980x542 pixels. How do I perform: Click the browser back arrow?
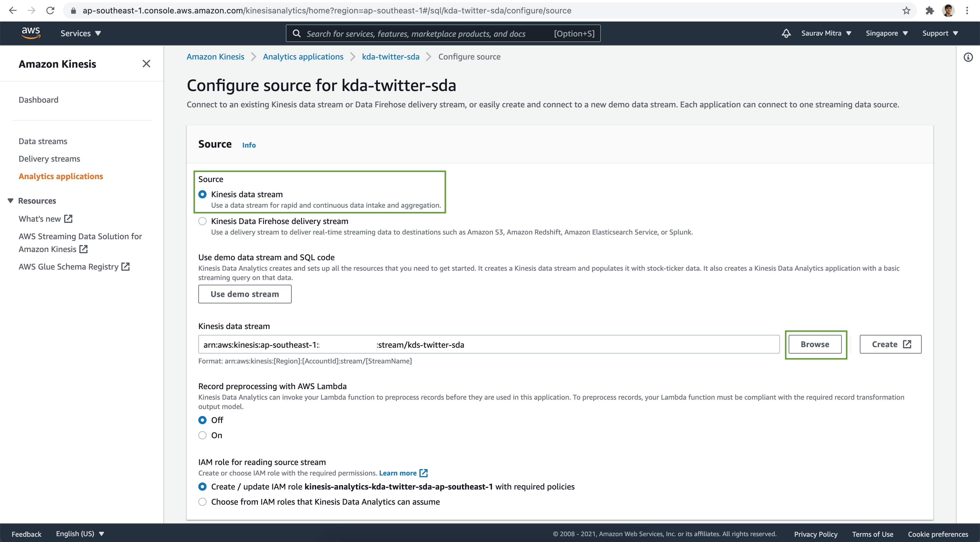[13, 11]
